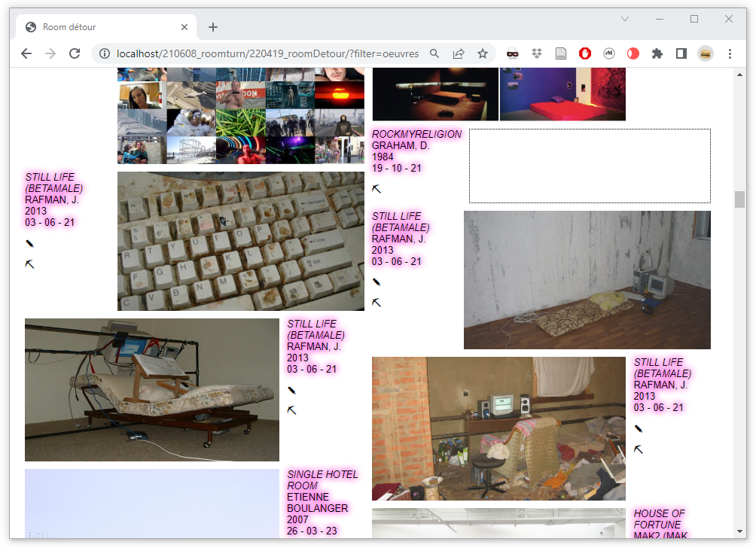Screen dimensions: 756x548
Task: Click the pen icon beside the dirty keyboard photo
Action: pyautogui.click(x=29, y=244)
